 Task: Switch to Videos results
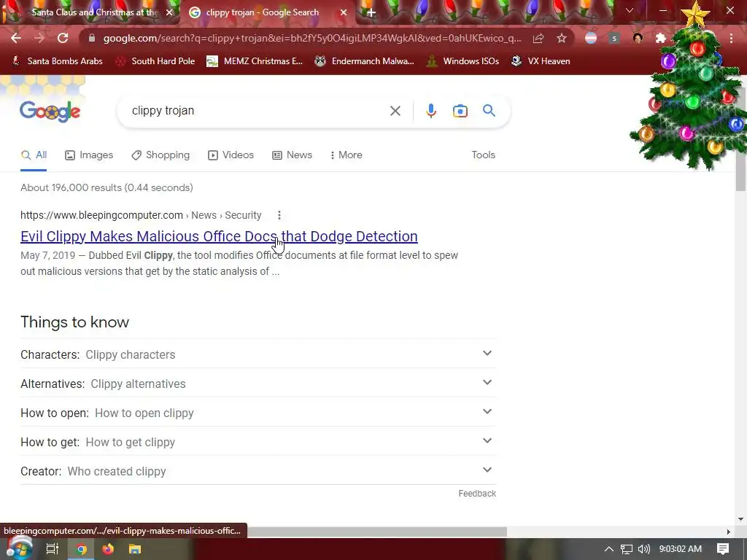[x=231, y=155]
